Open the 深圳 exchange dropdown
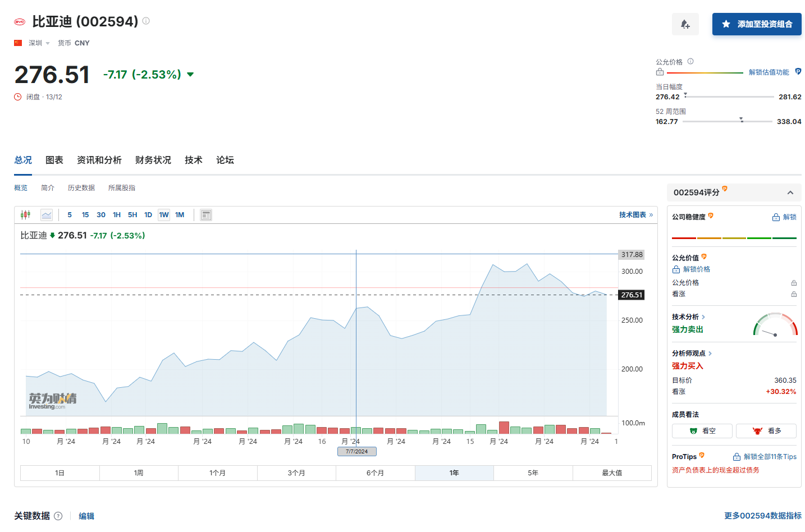 click(39, 43)
